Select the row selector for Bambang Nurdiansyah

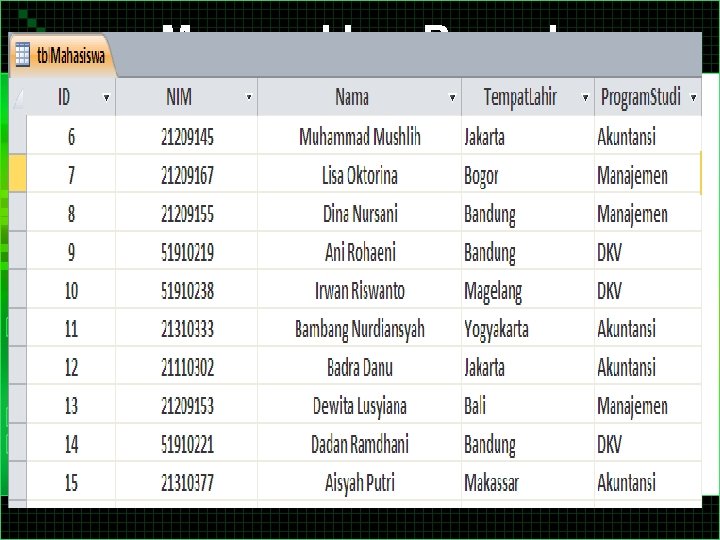(18, 328)
